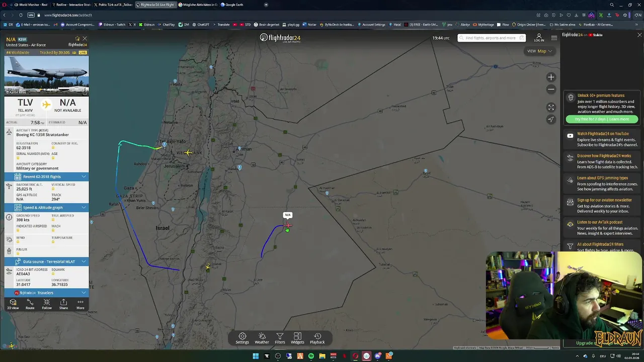Open the Filters tool
Viewport: 644px width, 362px height.
(280, 338)
